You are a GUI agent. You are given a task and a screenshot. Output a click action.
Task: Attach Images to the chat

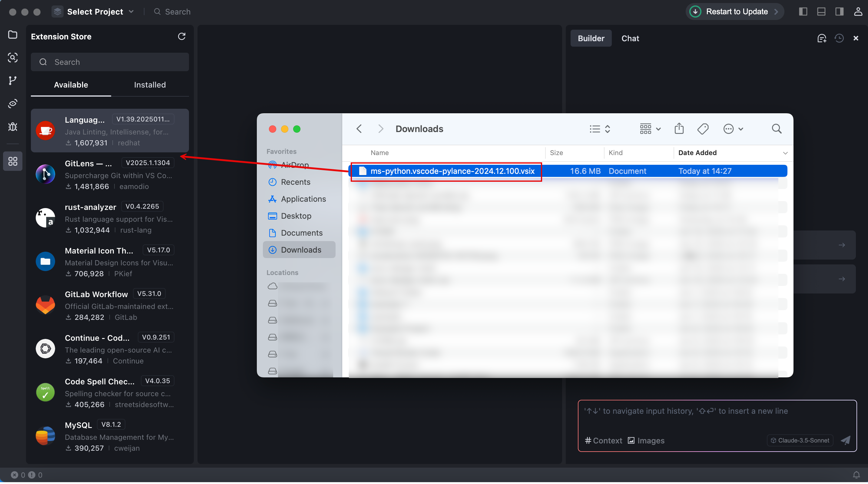click(x=646, y=441)
